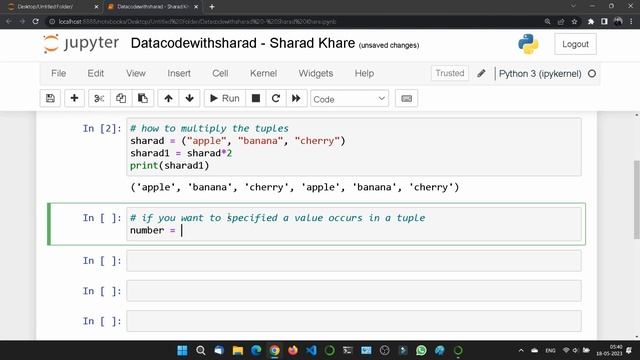Click the last visible empty code cell
640x360 pixels.
[x=354, y=321]
